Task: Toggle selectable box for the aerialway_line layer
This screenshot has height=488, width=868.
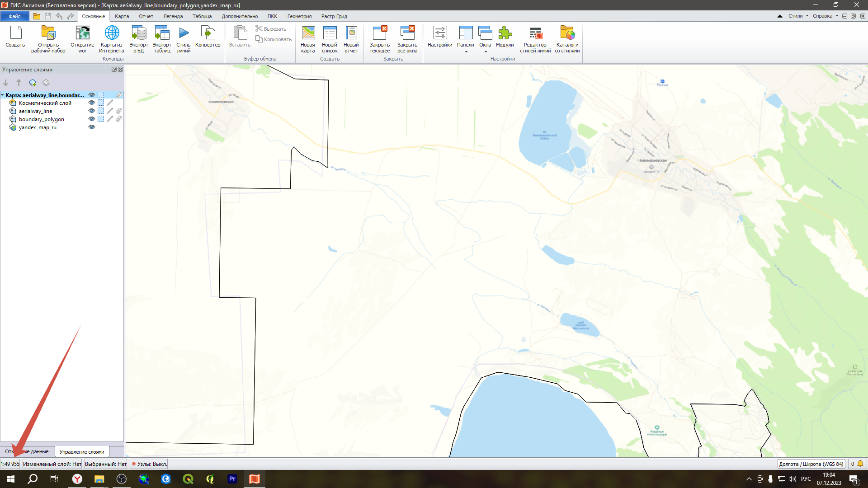Action: pos(101,111)
